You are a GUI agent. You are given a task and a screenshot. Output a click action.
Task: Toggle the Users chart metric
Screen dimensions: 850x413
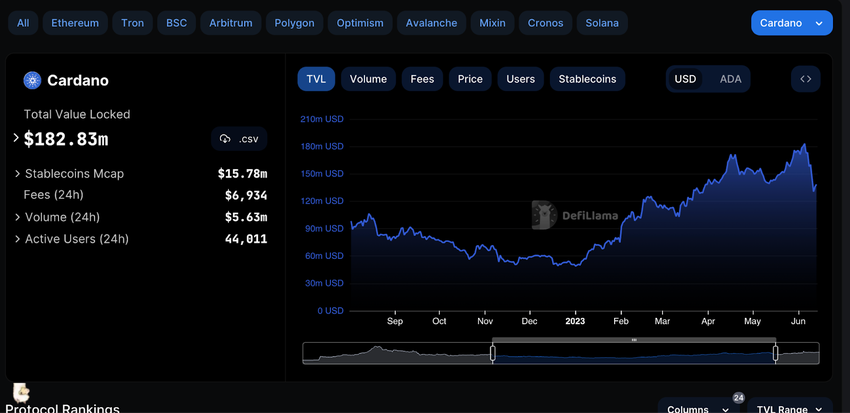[x=521, y=79]
